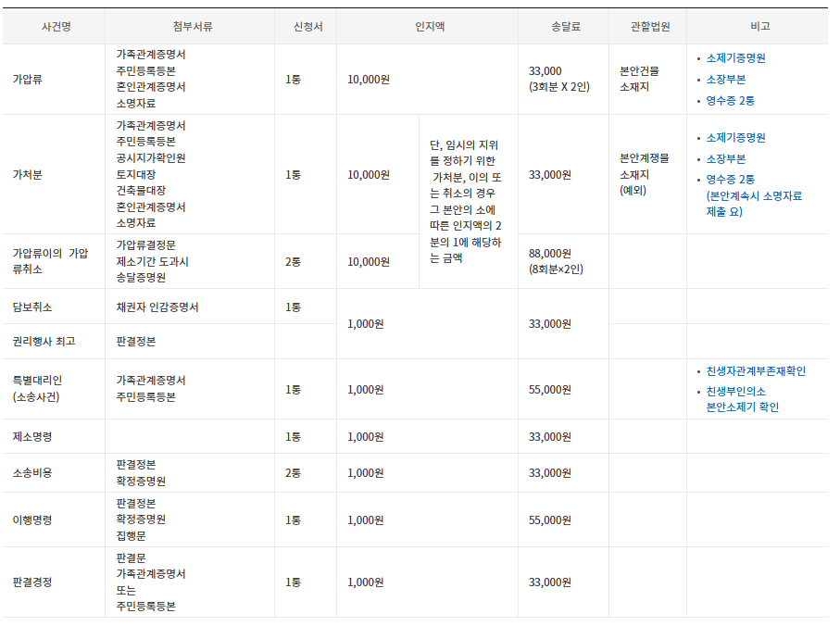Click the 특별대리인 (소송사건) case name cell
The width and height of the screenshot is (840, 626).
39,389
